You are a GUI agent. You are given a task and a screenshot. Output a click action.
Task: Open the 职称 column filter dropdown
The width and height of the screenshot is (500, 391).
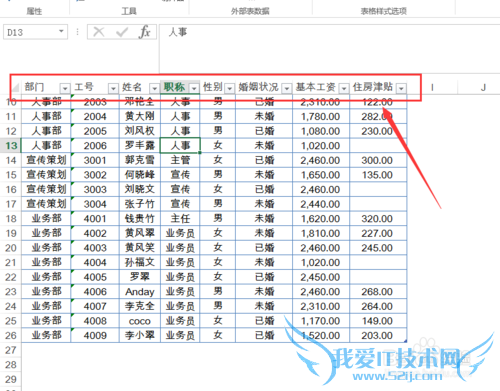pyautogui.click(x=194, y=88)
